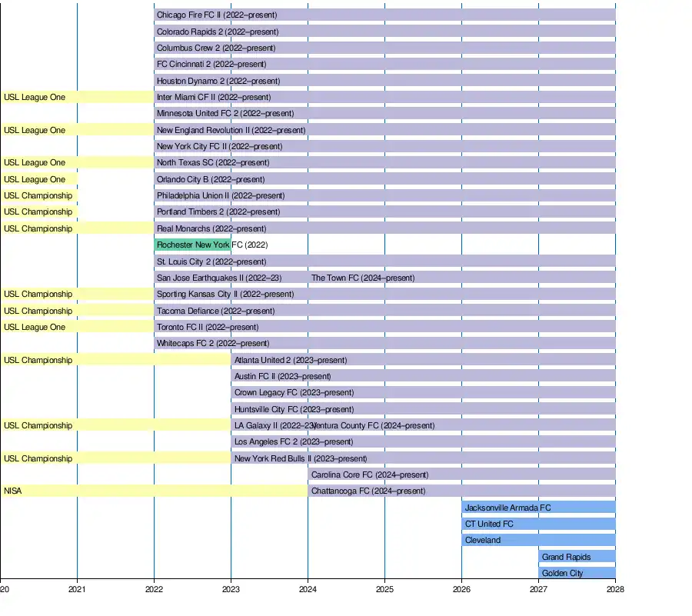Select The Town FC (2024–present) label
The width and height of the screenshot is (692, 616).
[x=363, y=278]
